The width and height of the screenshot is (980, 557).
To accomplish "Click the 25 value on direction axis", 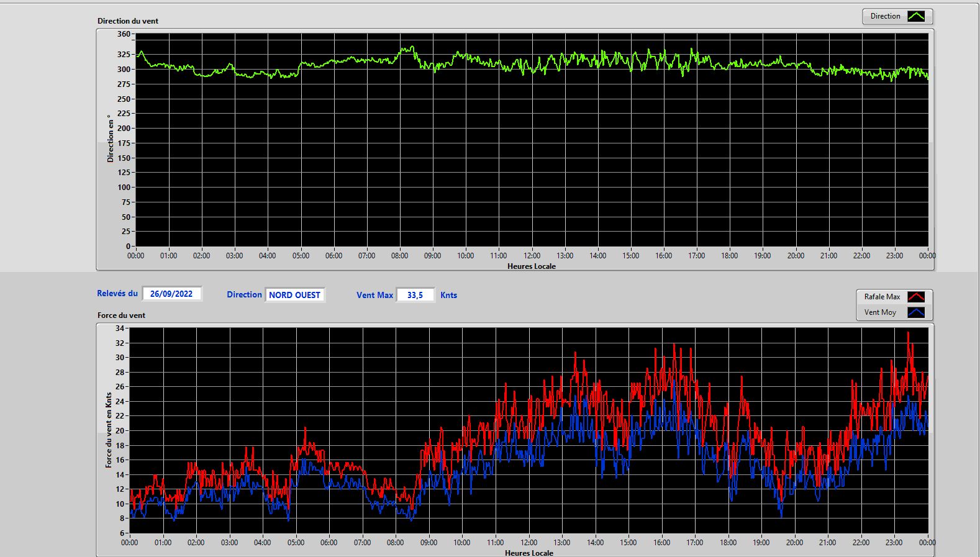I will click(x=126, y=231).
